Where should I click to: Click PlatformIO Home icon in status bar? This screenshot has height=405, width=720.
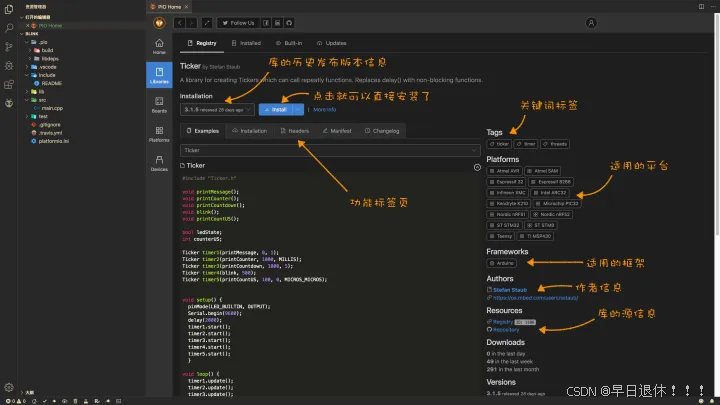[x=34, y=401]
